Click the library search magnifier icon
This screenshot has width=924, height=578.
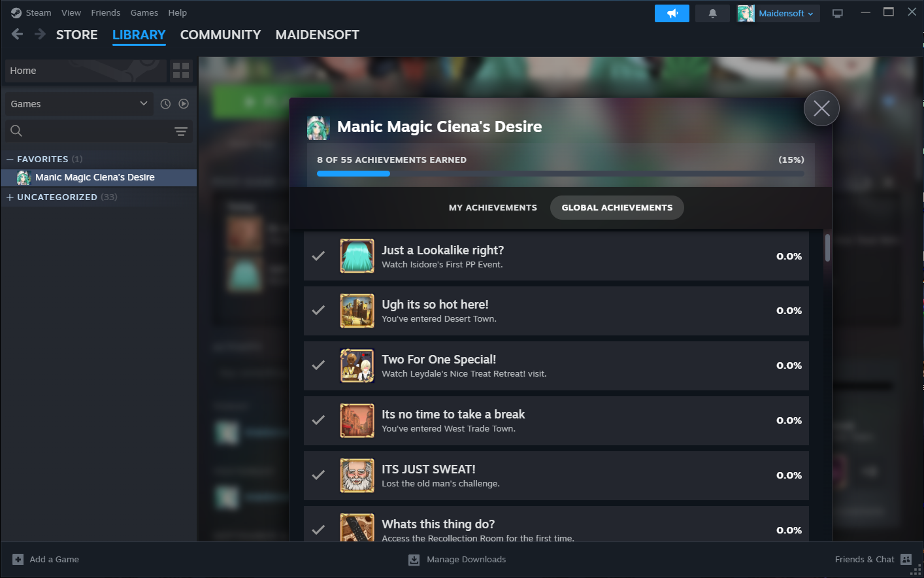click(x=16, y=131)
